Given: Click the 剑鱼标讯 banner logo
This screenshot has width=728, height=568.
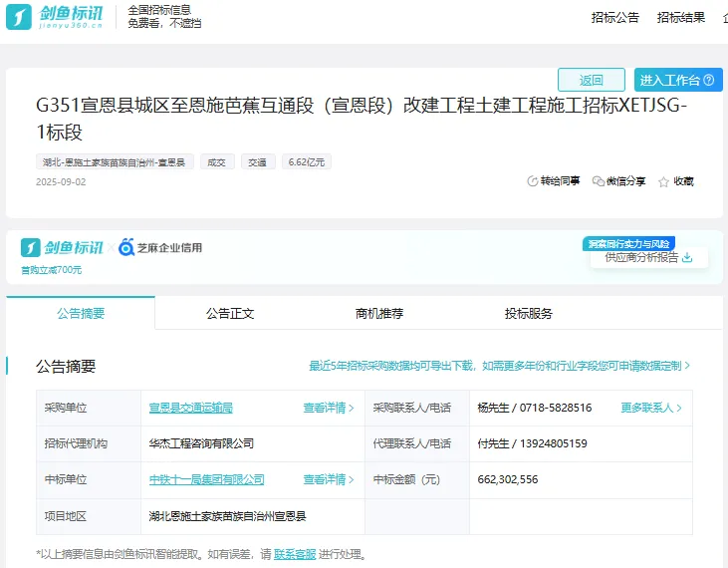Looking at the screenshot, I should [62, 247].
